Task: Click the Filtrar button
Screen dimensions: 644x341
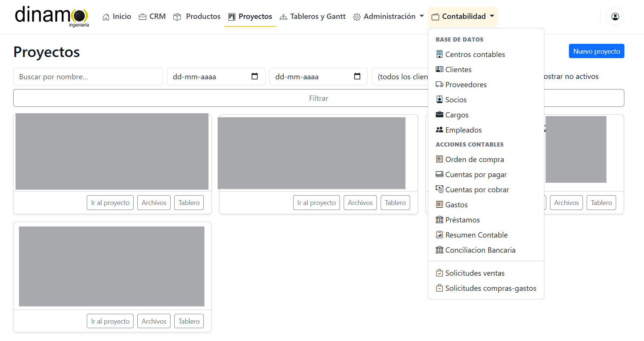Action: tap(318, 98)
